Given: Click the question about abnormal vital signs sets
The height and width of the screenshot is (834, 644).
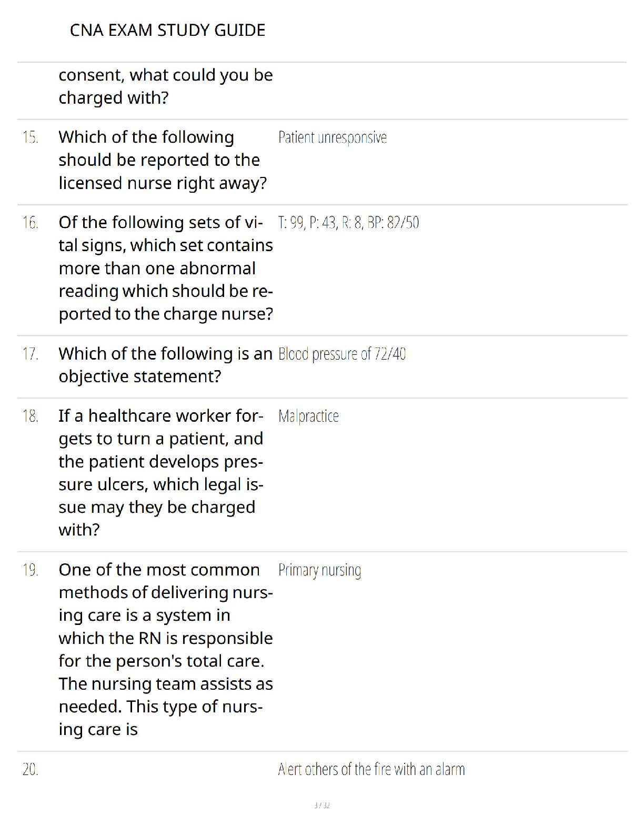Looking at the screenshot, I should (166, 268).
